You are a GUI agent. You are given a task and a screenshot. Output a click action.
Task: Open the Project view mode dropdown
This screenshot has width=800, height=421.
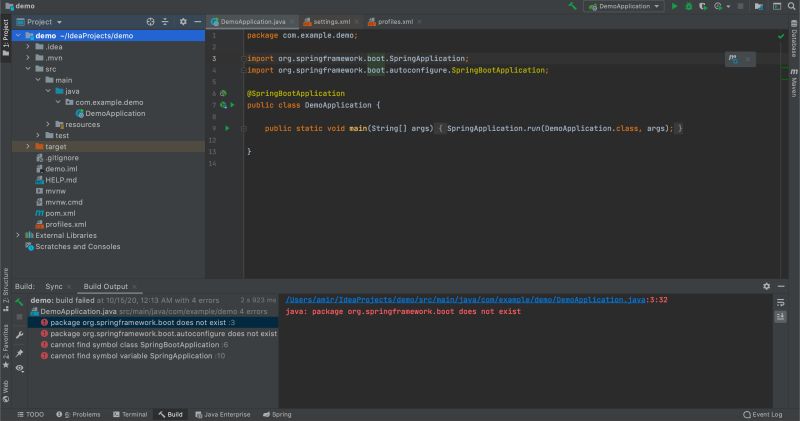(39, 22)
